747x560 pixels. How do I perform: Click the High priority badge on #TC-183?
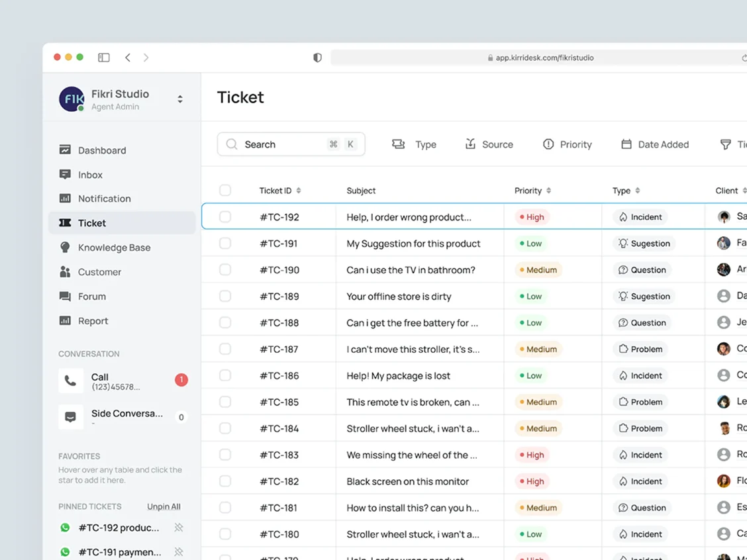pos(532,455)
